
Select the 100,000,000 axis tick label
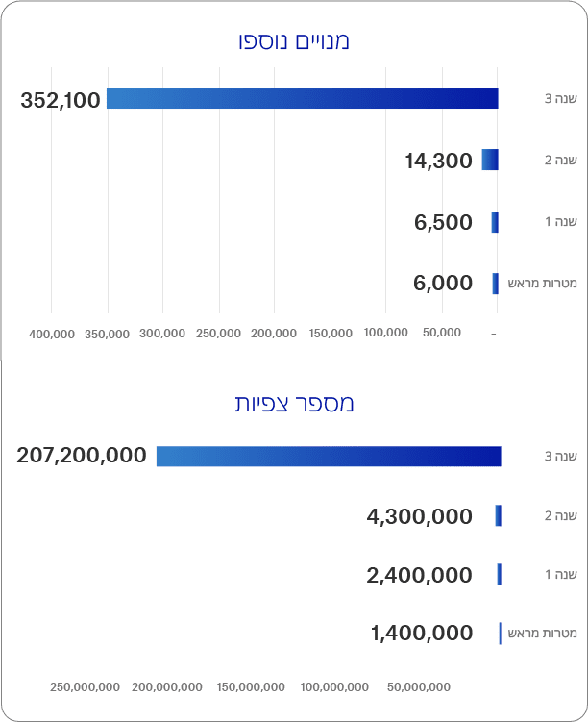coord(334,687)
